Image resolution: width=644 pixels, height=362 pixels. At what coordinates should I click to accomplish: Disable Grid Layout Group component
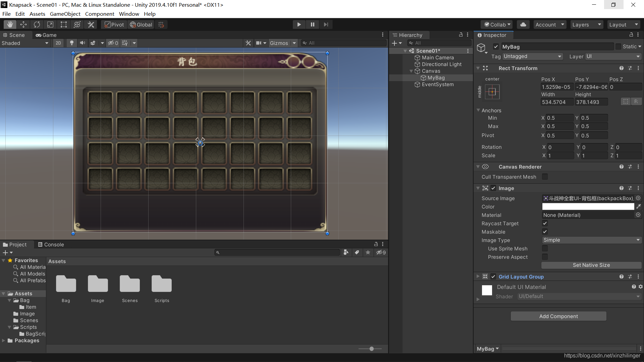(x=493, y=277)
